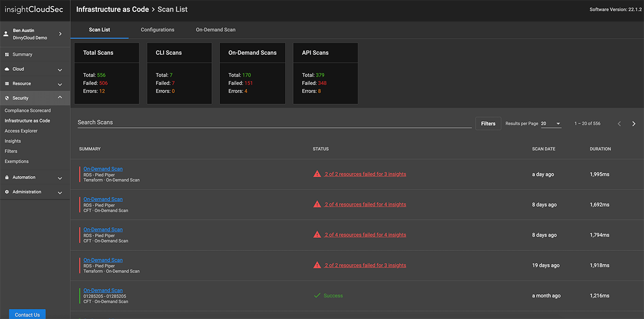Image resolution: width=644 pixels, height=319 pixels.
Task: Click the user profile icon beside Ben Austin
Action: coord(6,34)
